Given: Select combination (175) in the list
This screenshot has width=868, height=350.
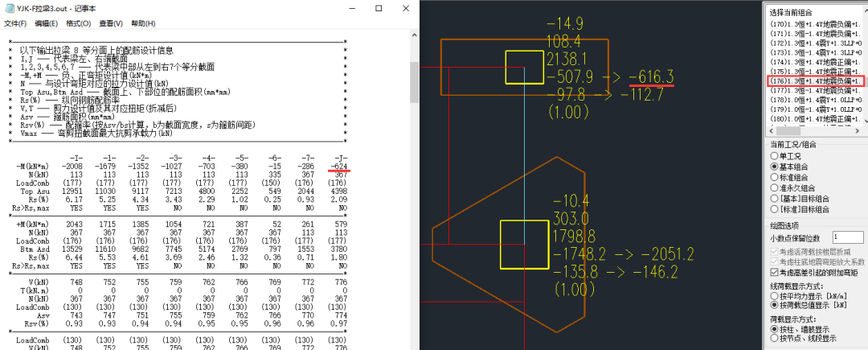Looking at the screenshot, I should coord(814,72).
